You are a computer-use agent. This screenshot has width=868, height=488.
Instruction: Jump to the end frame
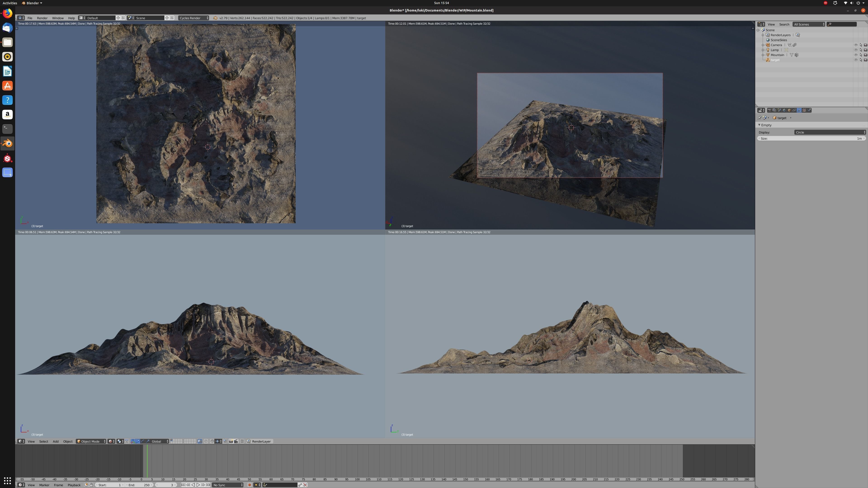(x=208, y=485)
